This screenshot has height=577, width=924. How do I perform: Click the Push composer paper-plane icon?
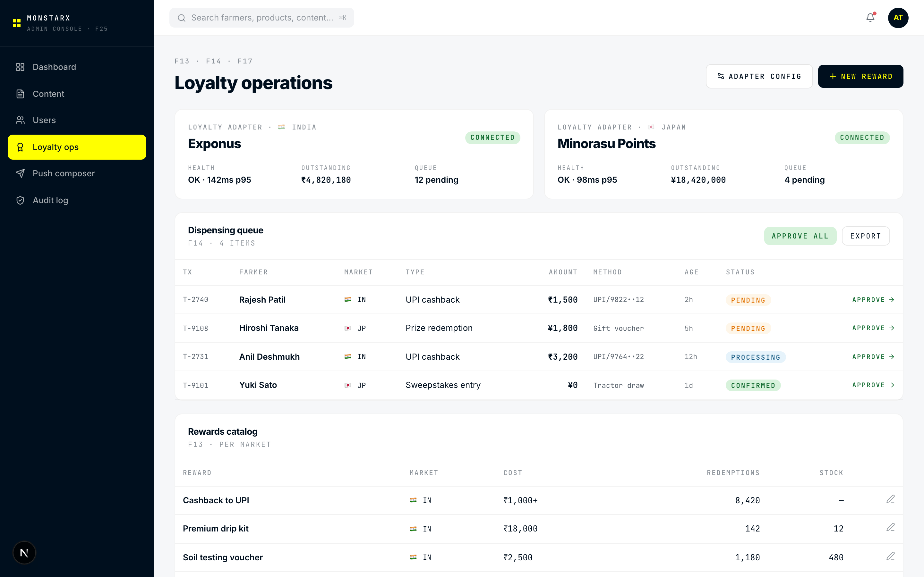(21, 173)
